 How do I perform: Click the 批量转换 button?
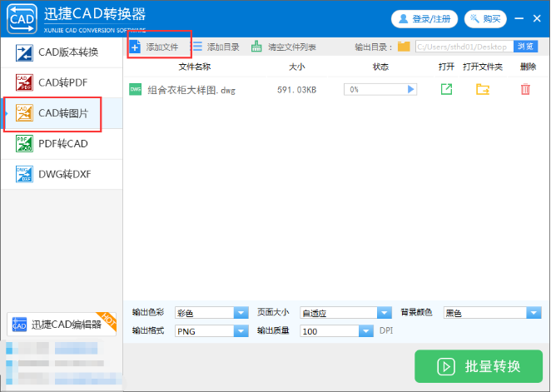tap(479, 366)
